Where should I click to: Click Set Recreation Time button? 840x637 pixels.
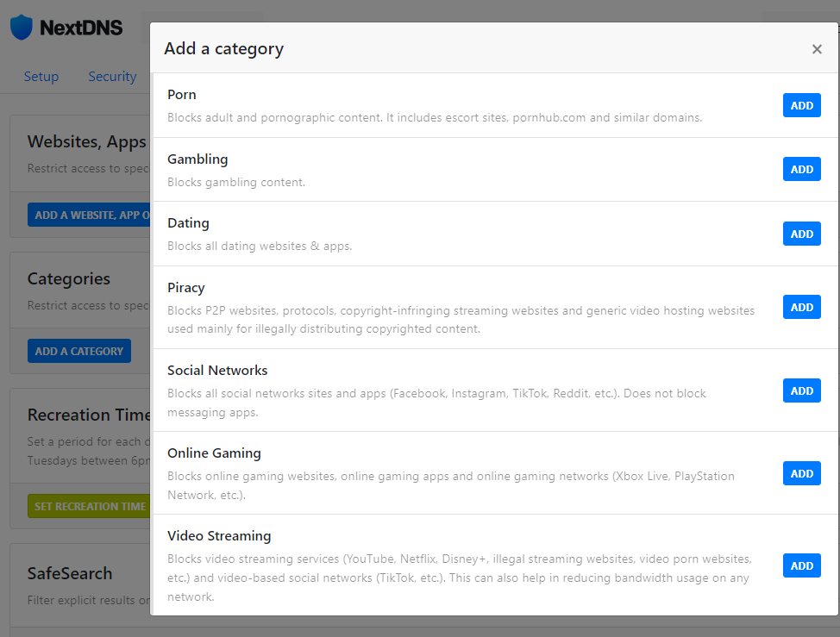pyautogui.click(x=89, y=506)
